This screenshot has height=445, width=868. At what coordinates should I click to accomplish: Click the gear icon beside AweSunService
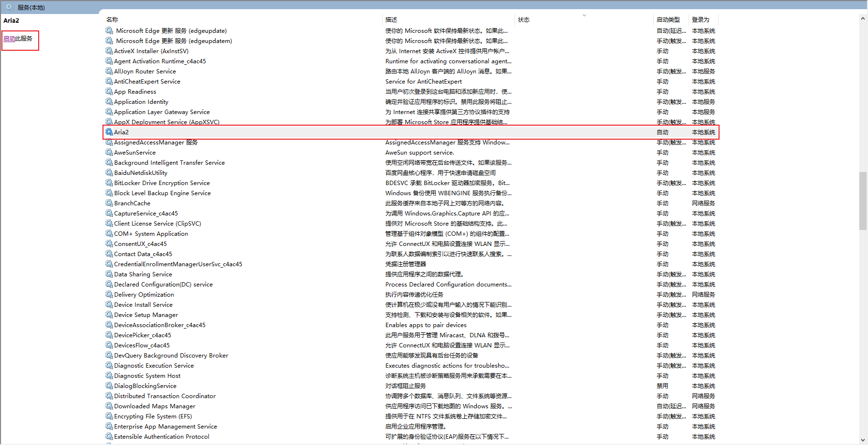[x=109, y=152]
